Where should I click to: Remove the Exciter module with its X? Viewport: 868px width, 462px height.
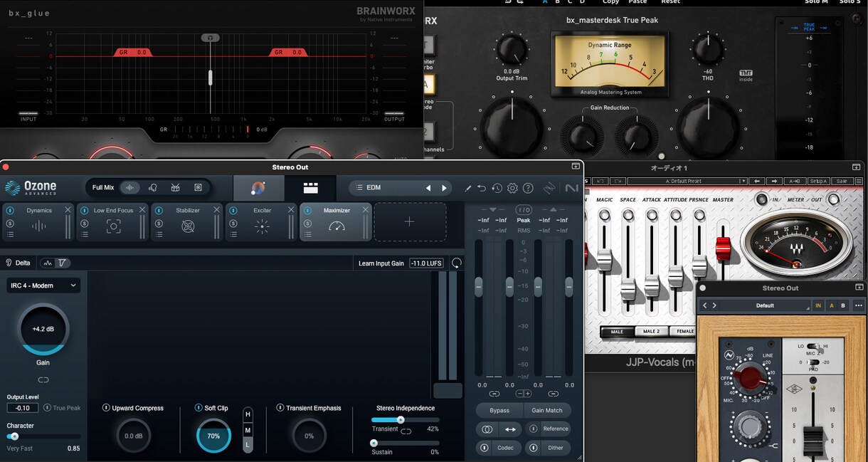coord(291,210)
